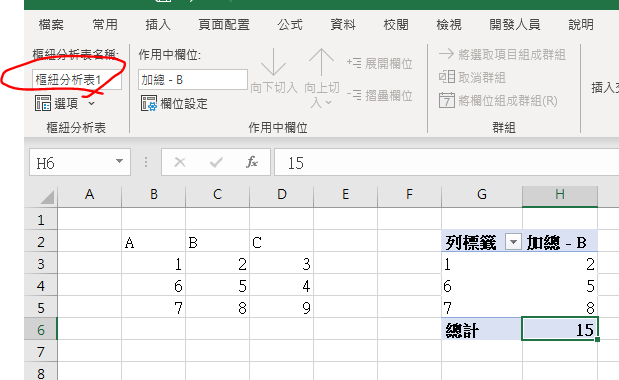Click the three-dot formula bar handle
The width and height of the screenshot is (619, 380).
pos(146,162)
